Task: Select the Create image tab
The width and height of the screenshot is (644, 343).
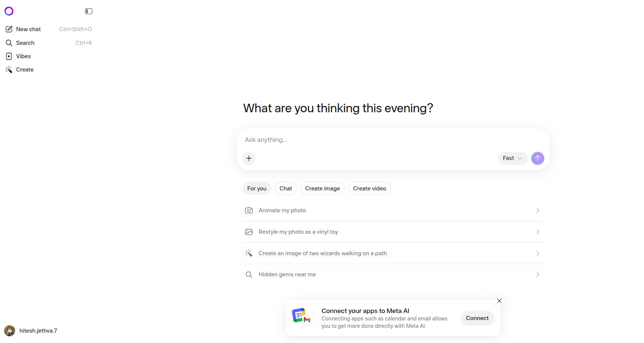Action: click(322, 189)
